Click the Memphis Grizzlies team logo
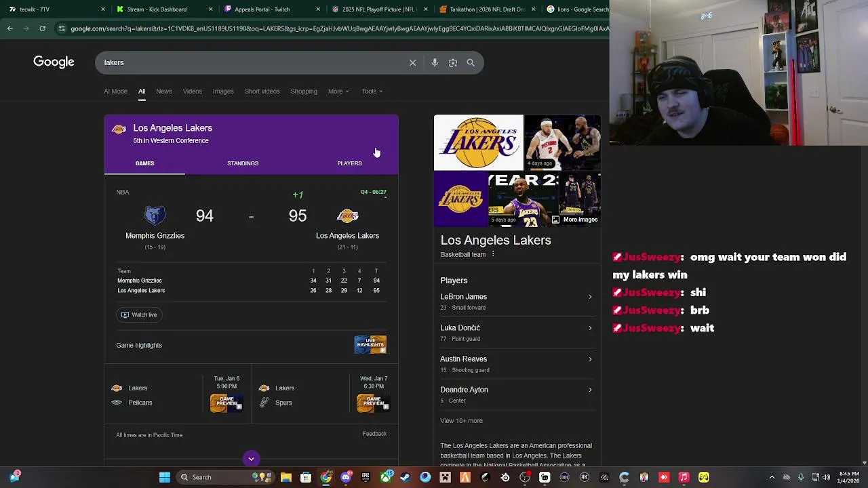 tap(155, 216)
